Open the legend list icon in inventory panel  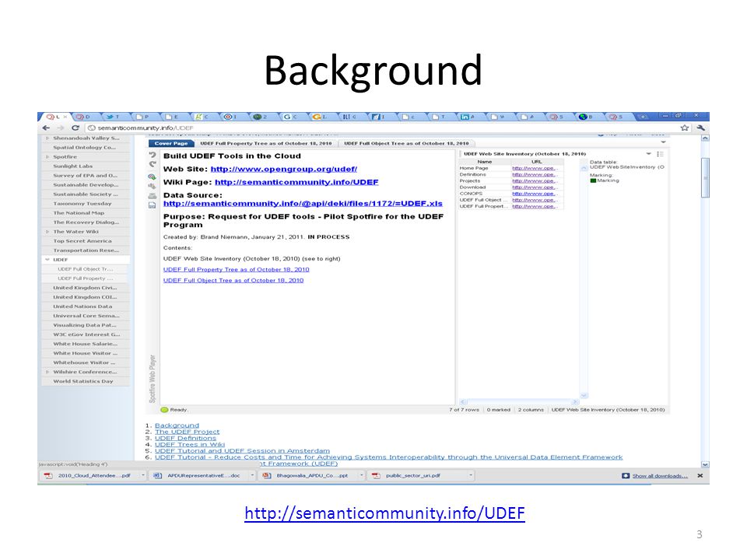pos(660,154)
